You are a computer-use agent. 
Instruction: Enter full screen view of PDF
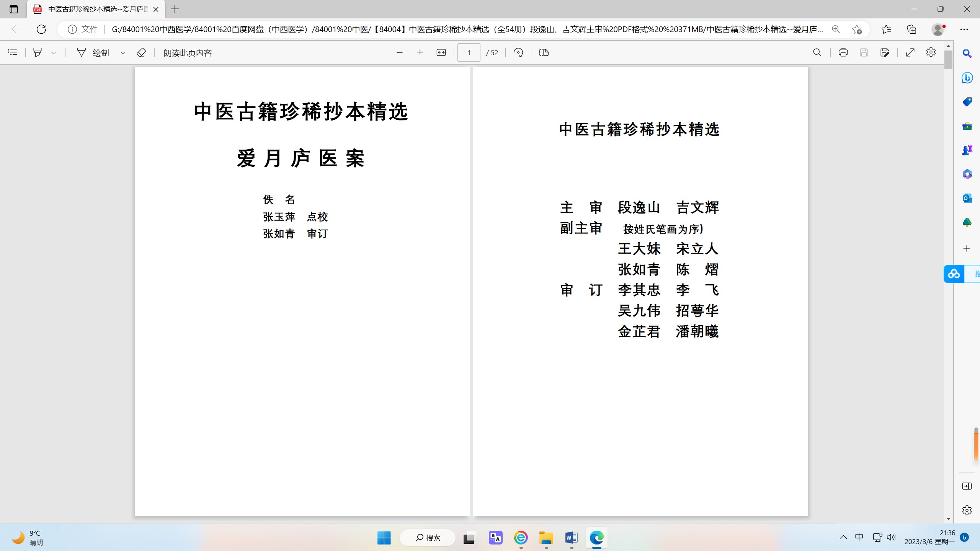[910, 52]
